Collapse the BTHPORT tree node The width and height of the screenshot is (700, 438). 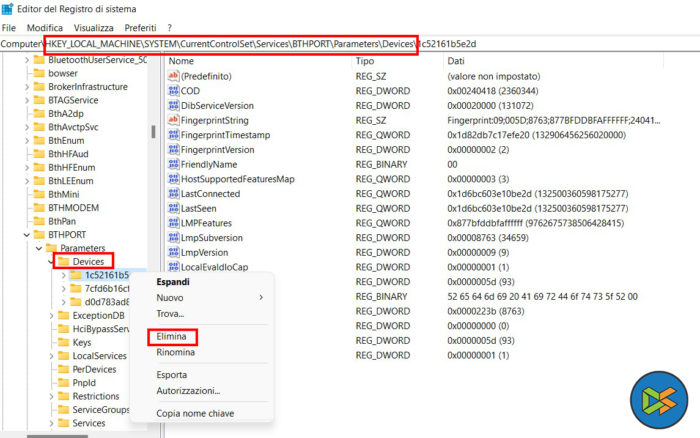(x=27, y=235)
